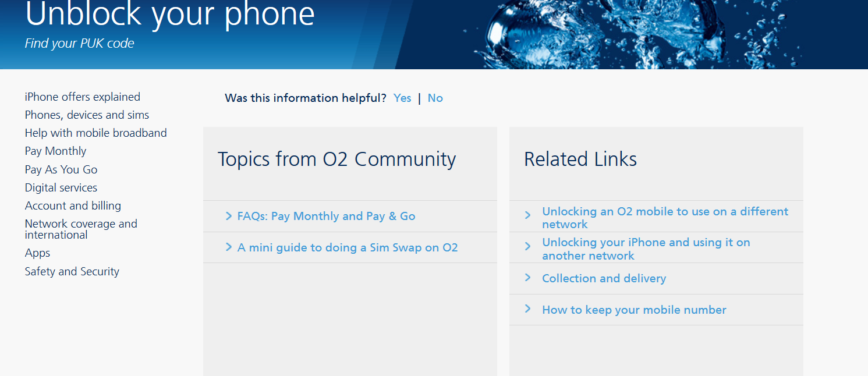
Task: Select Yes for information helpful feedback
Action: coord(402,98)
